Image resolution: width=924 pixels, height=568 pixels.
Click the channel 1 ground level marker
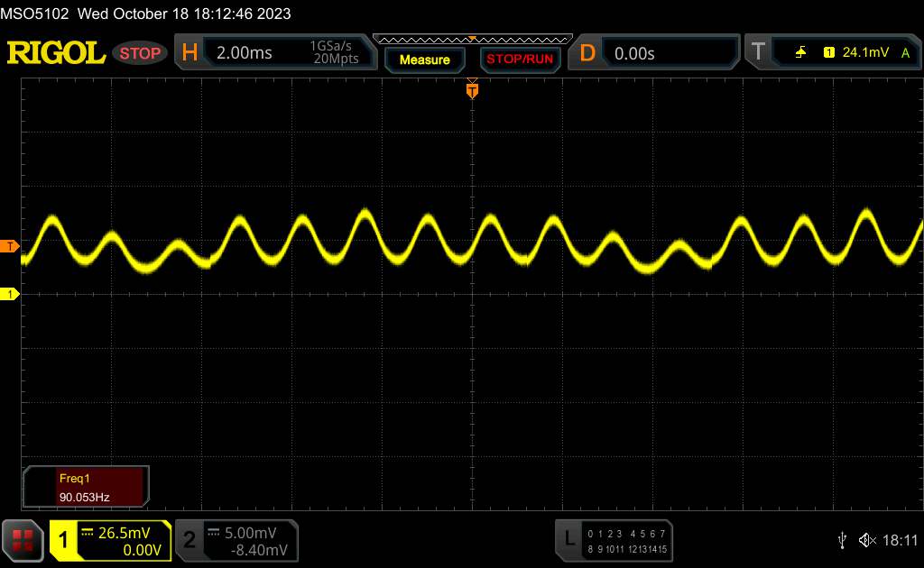pyautogui.click(x=9, y=294)
